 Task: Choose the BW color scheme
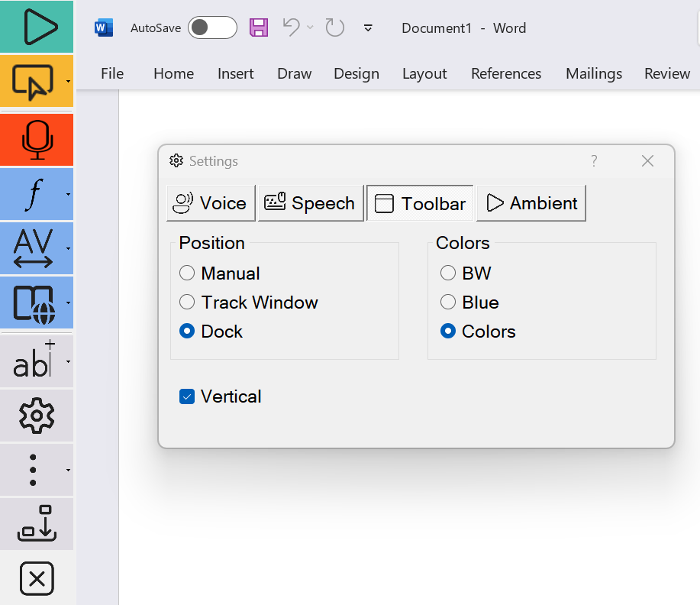point(448,273)
